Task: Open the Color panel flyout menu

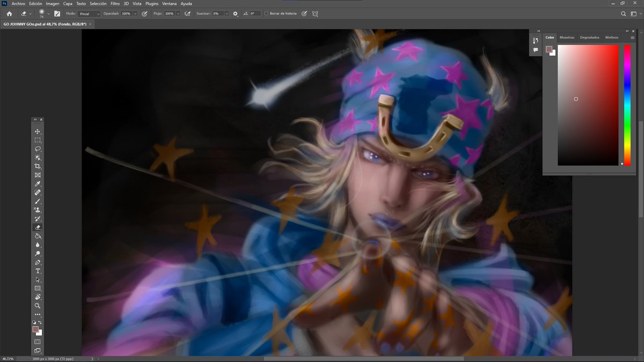Action: tap(633, 38)
